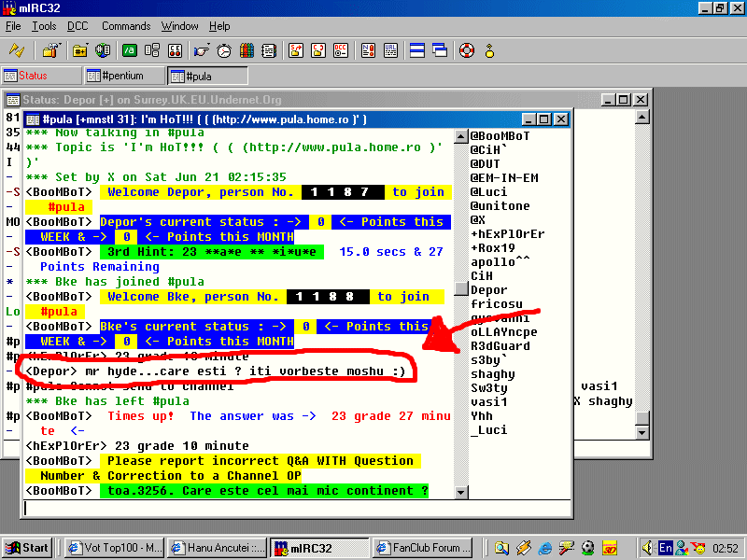Select @EM-IN-EM in the nick list
Image resolution: width=747 pixels, height=560 pixels.
pyautogui.click(x=504, y=177)
